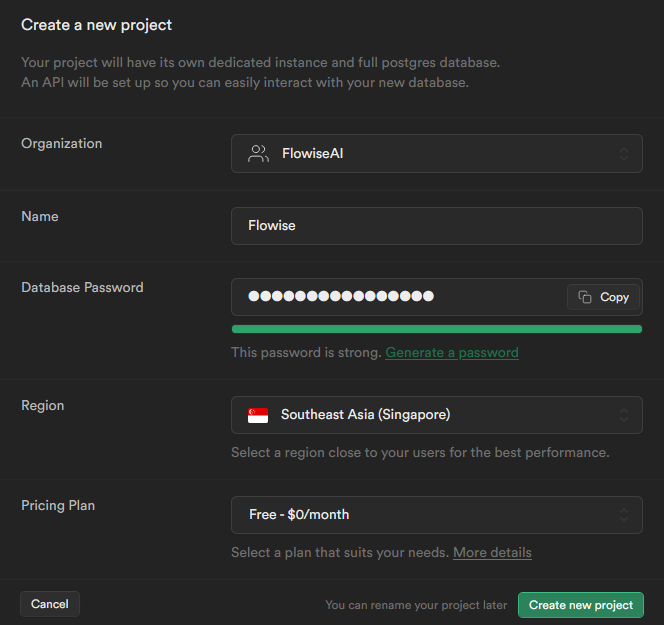The image size is (664, 625).
Task: Click the people icon in the Organization field
Action: 258,154
